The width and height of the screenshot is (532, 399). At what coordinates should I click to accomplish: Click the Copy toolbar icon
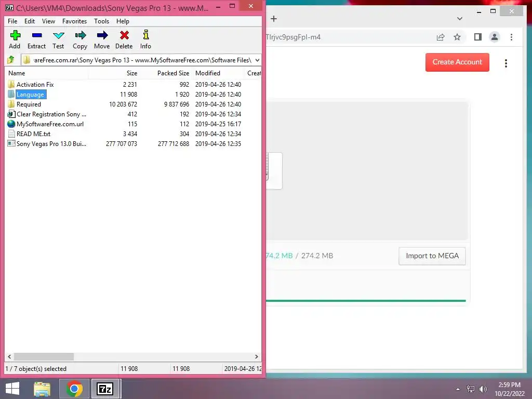tap(80, 35)
